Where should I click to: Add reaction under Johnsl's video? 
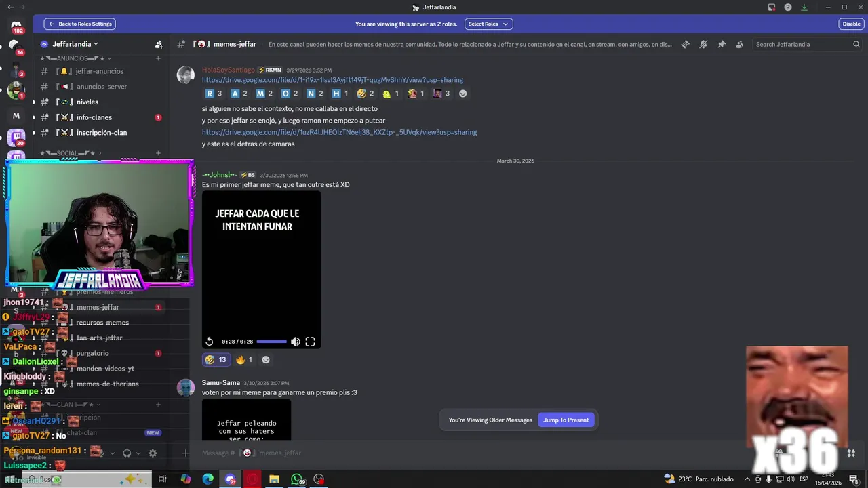coord(266,360)
